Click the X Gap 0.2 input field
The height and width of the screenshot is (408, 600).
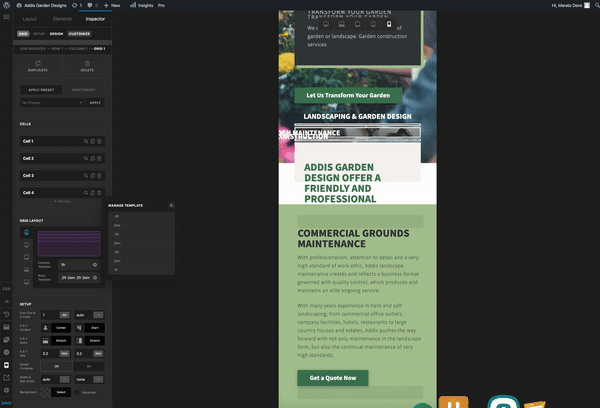click(x=50, y=354)
